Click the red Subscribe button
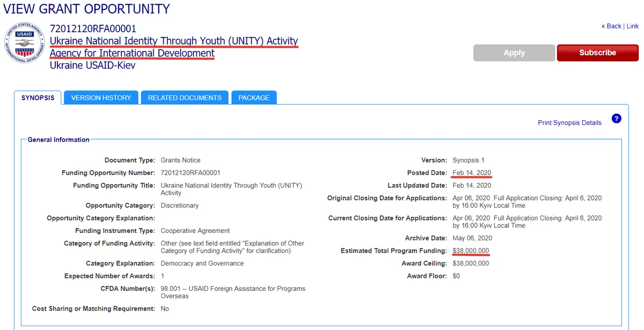 (598, 53)
